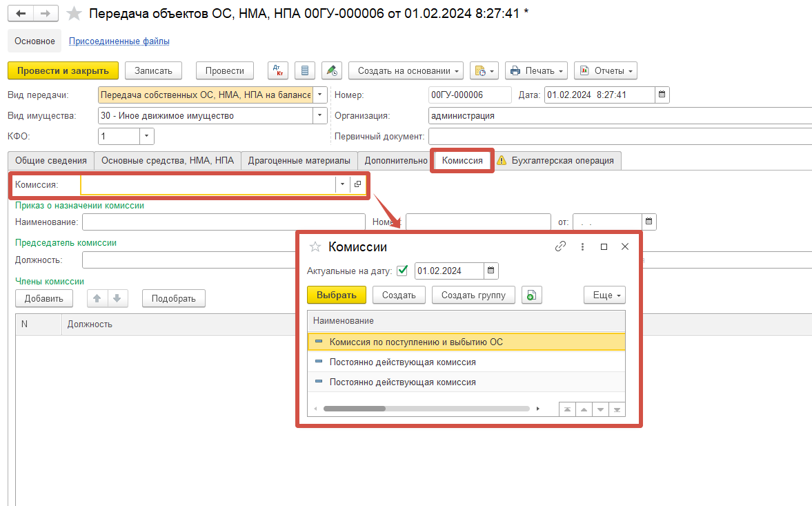Click the edit-with-pencil toolbar icon
Image resolution: width=812 pixels, height=506 pixels.
331,70
